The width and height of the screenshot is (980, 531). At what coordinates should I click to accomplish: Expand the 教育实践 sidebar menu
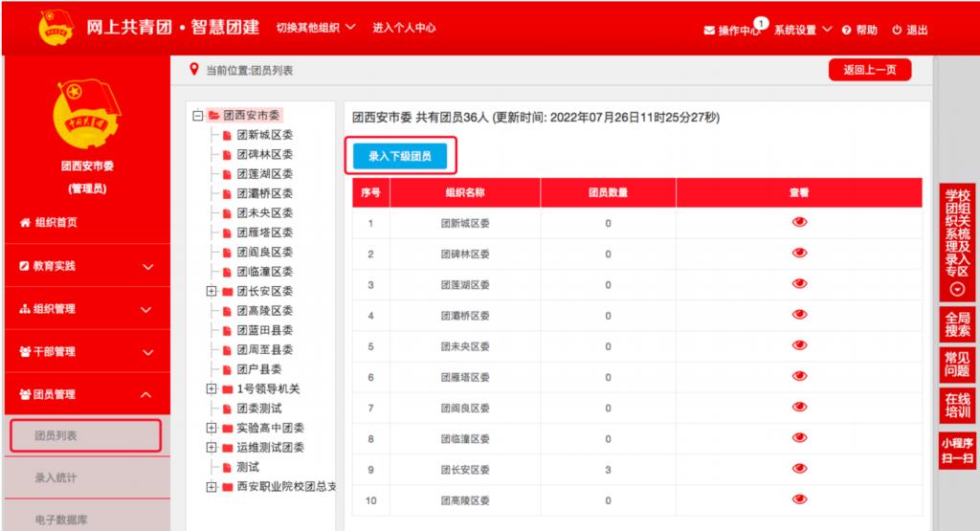[85, 266]
